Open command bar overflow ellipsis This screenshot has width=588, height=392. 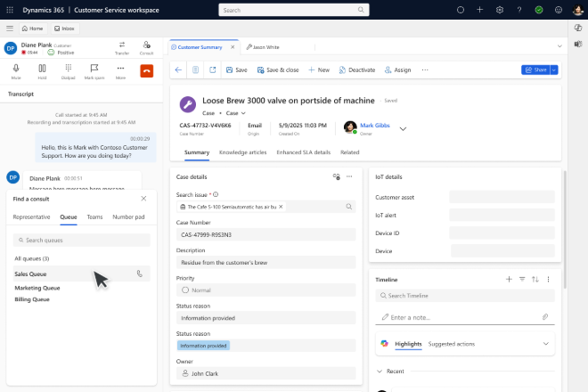tap(424, 70)
